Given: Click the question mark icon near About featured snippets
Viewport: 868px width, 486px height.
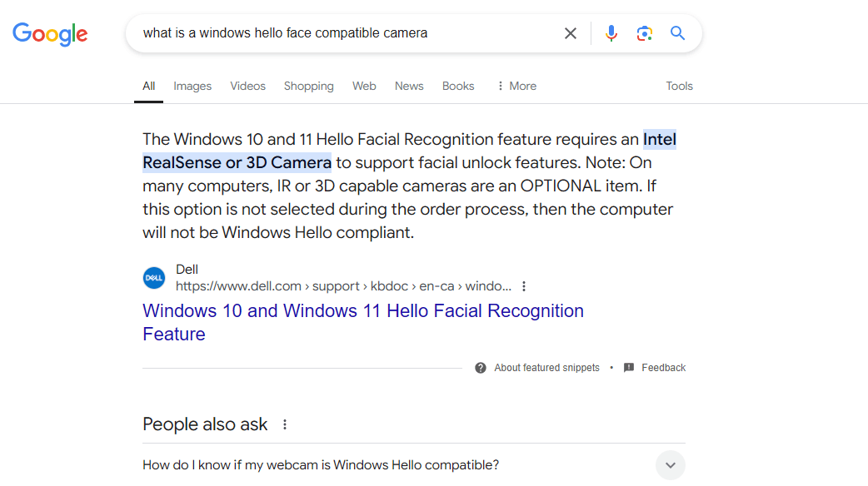Looking at the screenshot, I should tap(481, 367).
